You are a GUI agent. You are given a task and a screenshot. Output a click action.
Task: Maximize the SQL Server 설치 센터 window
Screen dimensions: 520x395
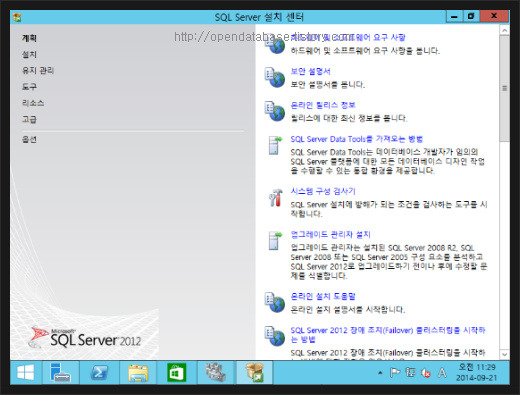pos(471,16)
